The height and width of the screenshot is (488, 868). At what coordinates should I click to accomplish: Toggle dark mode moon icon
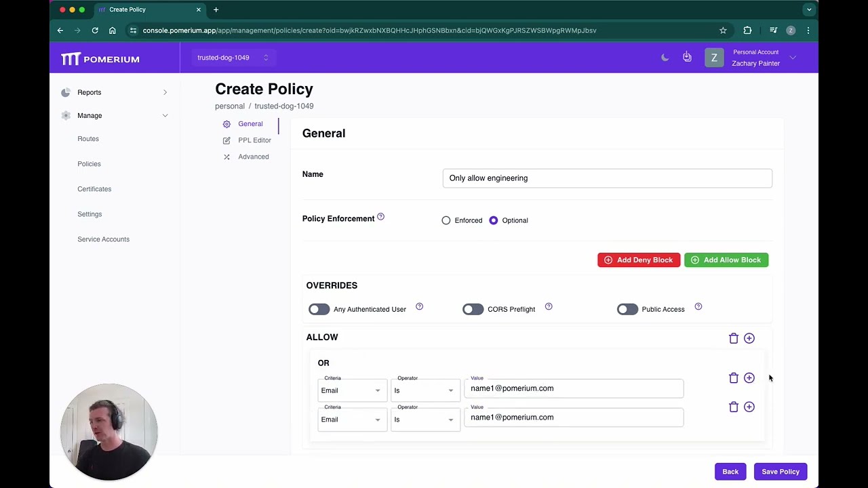(x=665, y=58)
